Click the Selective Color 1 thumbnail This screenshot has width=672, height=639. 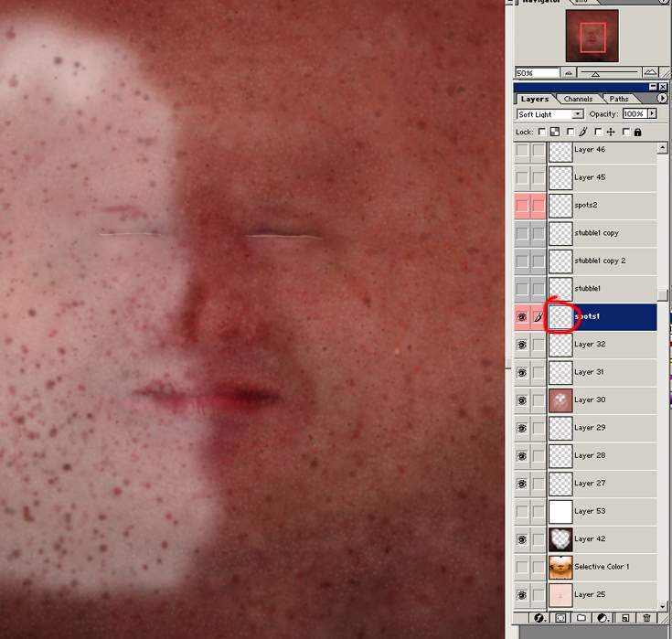(x=560, y=568)
